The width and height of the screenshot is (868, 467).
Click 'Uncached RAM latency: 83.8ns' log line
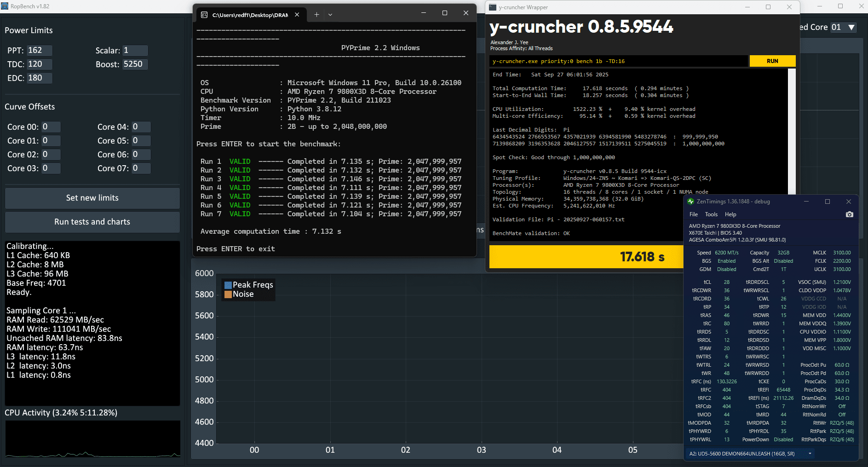coord(64,338)
